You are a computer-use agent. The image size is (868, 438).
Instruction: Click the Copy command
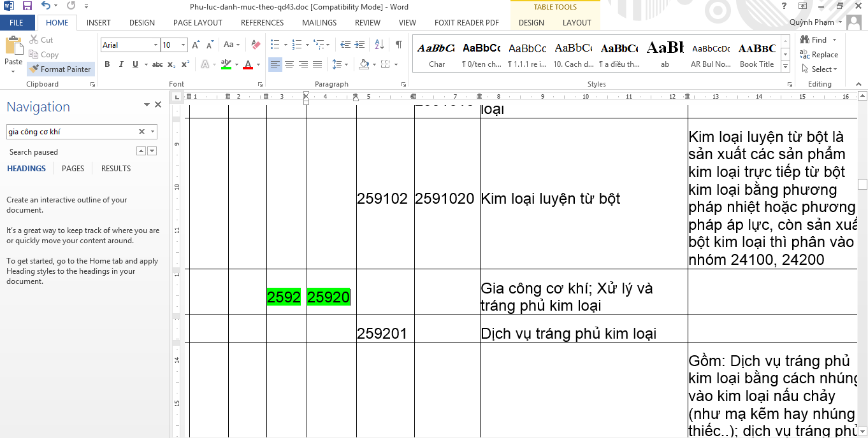(43, 55)
